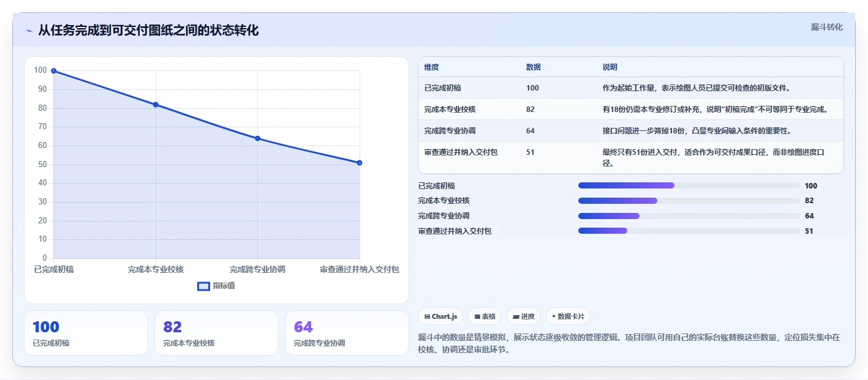Click the table value 51 for 审查通过并纳入交付包
The width and height of the screenshot is (868, 380).
coord(530,152)
